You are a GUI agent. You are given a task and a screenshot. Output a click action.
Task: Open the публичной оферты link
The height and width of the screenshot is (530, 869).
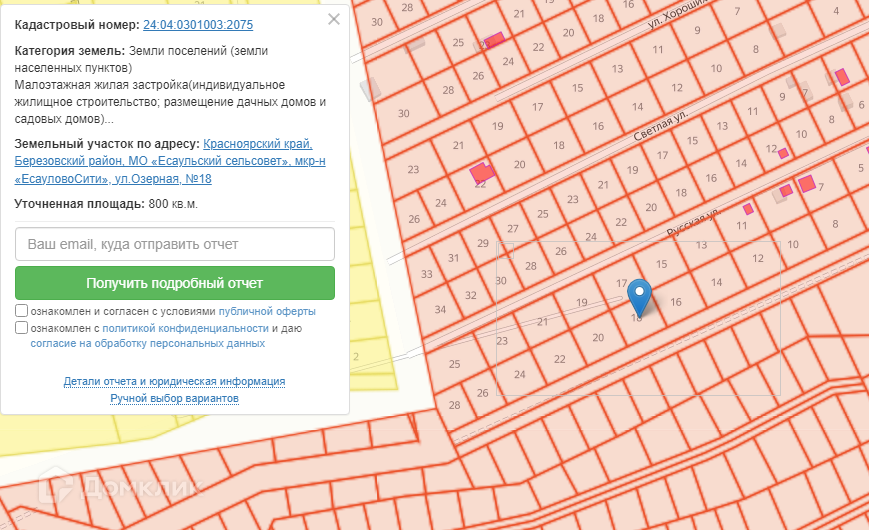[x=267, y=312]
